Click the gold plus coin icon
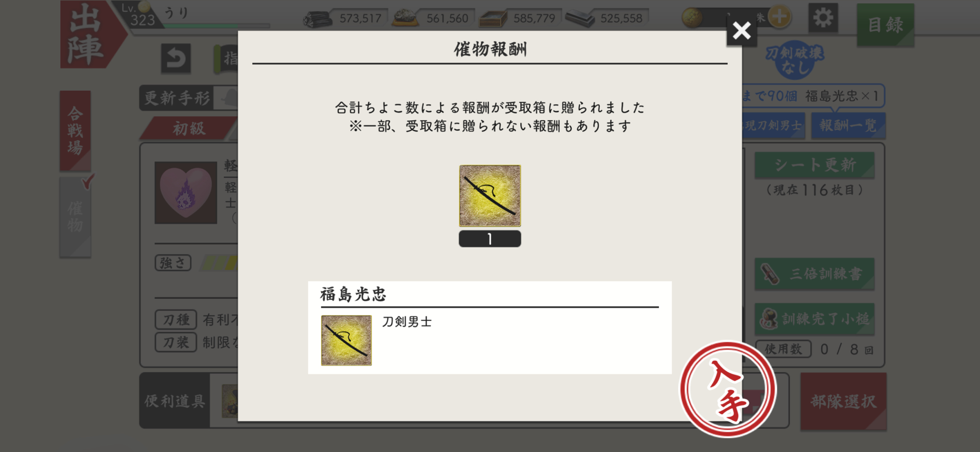Screen dimensions: 980x452 pyautogui.click(x=779, y=17)
